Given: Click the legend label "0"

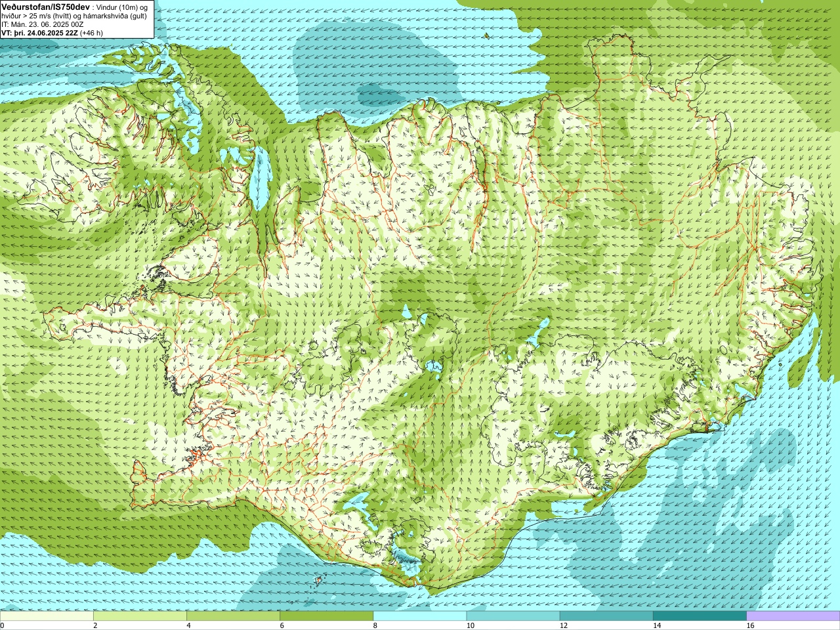Looking at the screenshot, I should [3, 625].
